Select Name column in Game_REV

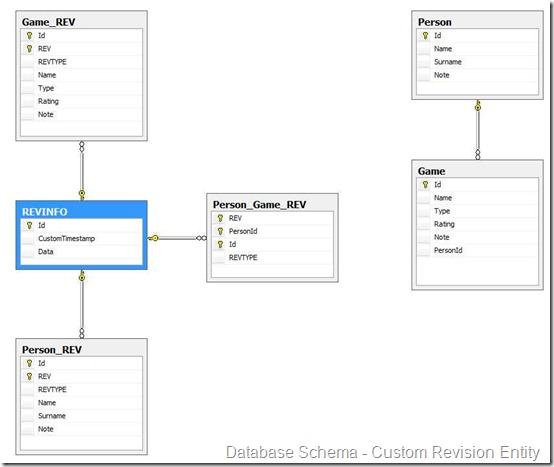(x=82, y=75)
